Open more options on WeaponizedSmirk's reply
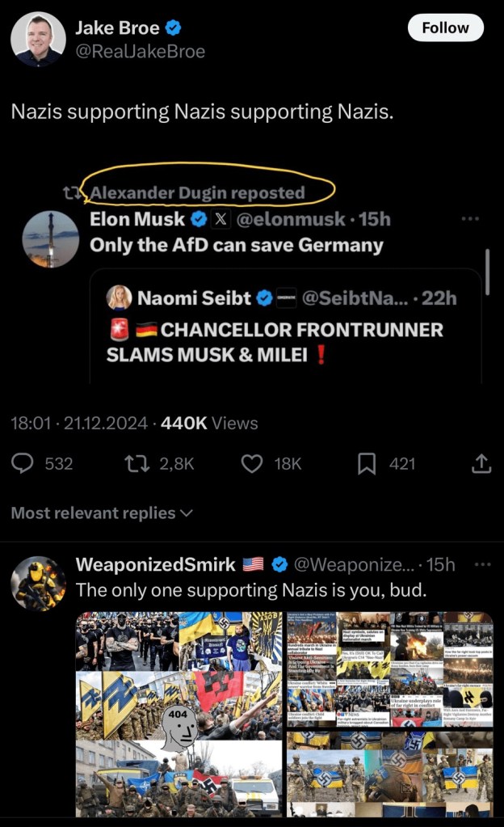Viewport: 504px width, 827px height. click(x=482, y=564)
